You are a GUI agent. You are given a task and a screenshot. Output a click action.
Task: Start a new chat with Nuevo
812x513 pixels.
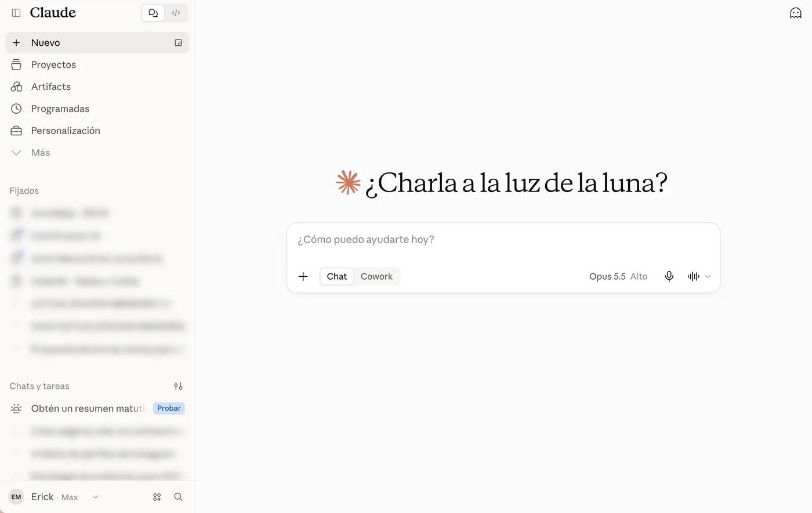[x=97, y=42]
